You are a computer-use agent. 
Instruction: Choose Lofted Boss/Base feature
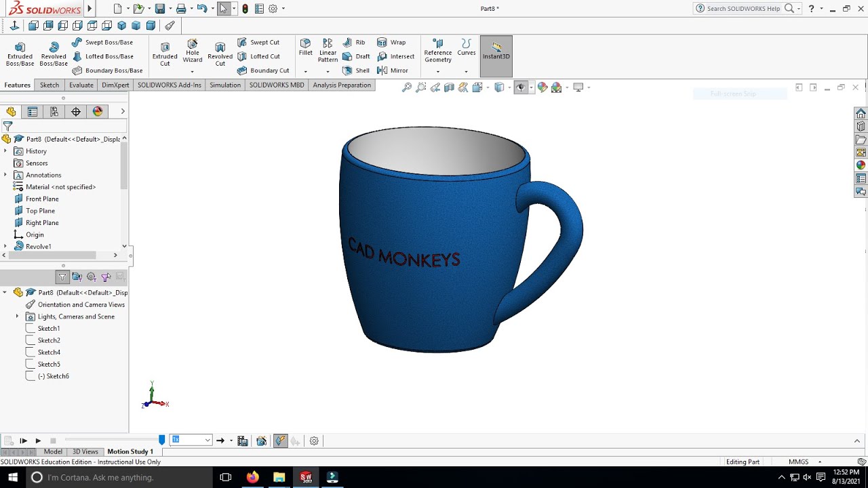coord(102,56)
